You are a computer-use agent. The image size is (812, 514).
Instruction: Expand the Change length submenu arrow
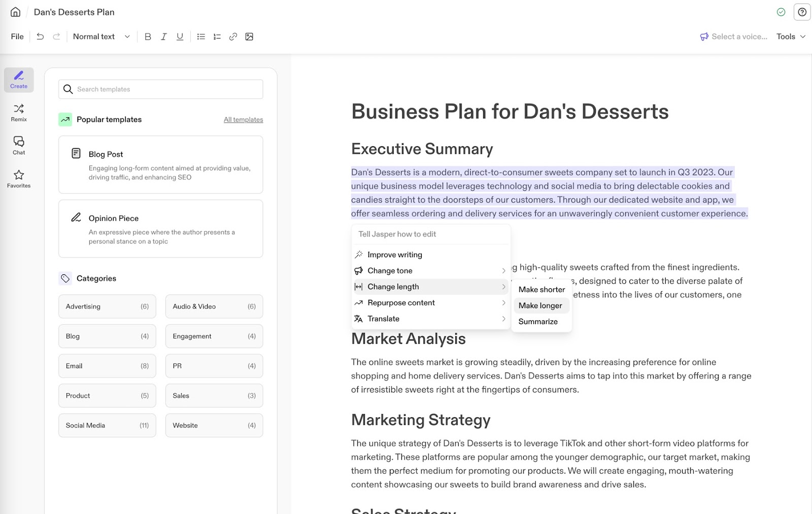point(503,287)
